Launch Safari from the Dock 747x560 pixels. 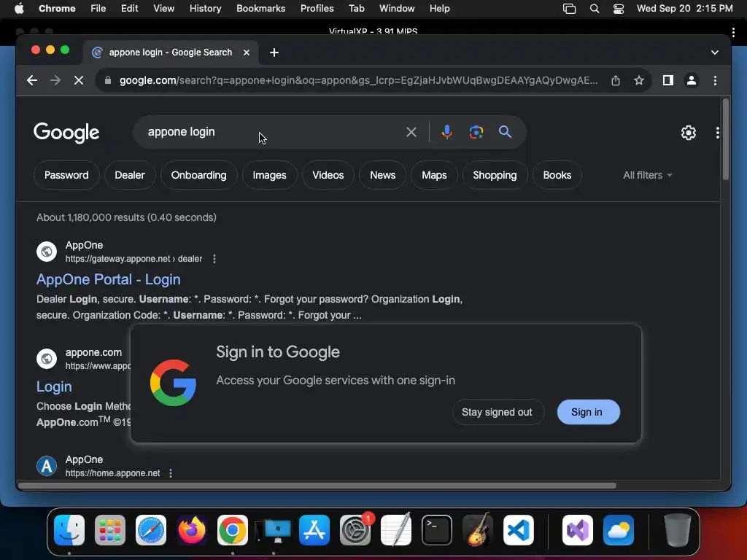pyautogui.click(x=151, y=530)
